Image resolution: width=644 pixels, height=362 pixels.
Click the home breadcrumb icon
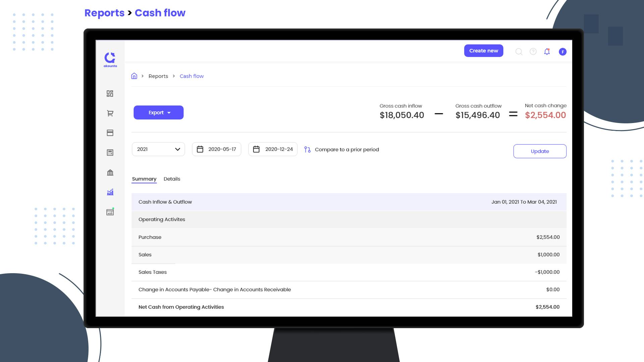point(134,76)
